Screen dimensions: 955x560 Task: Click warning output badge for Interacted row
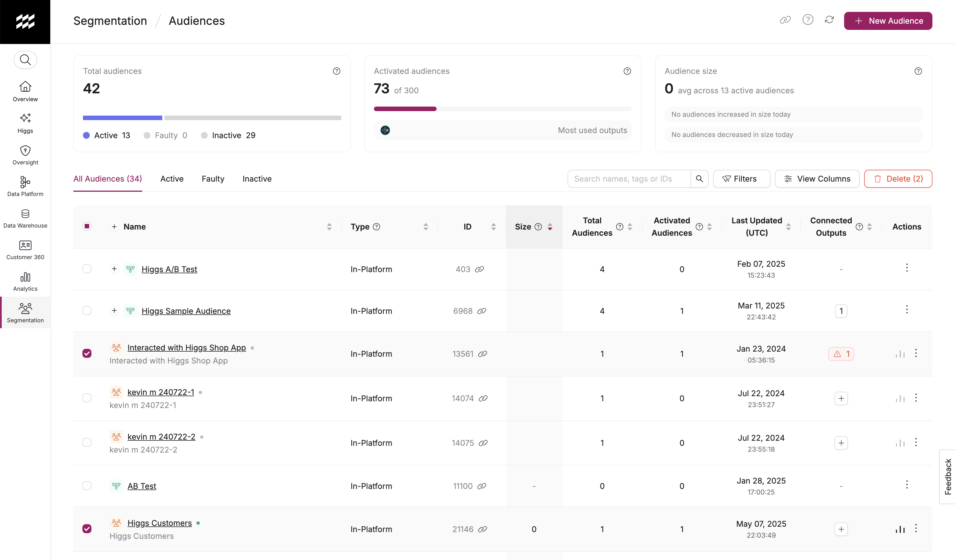841,354
